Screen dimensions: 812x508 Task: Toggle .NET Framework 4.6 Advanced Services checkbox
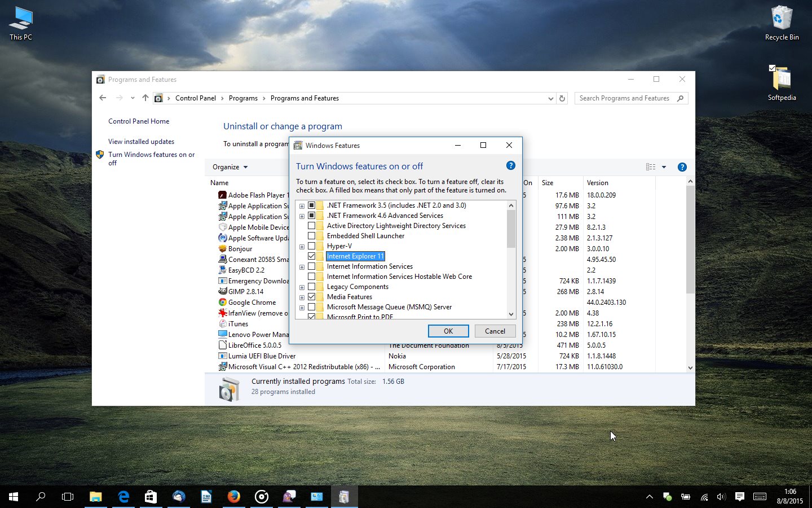[311, 216]
